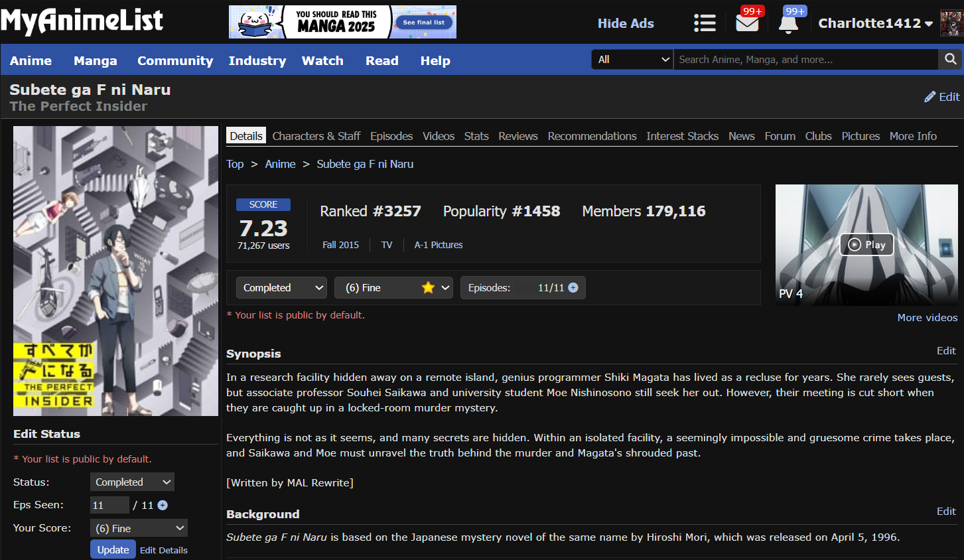This screenshot has width=964, height=560.
Task: Open the notifications bell icon
Action: pyautogui.click(x=788, y=23)
